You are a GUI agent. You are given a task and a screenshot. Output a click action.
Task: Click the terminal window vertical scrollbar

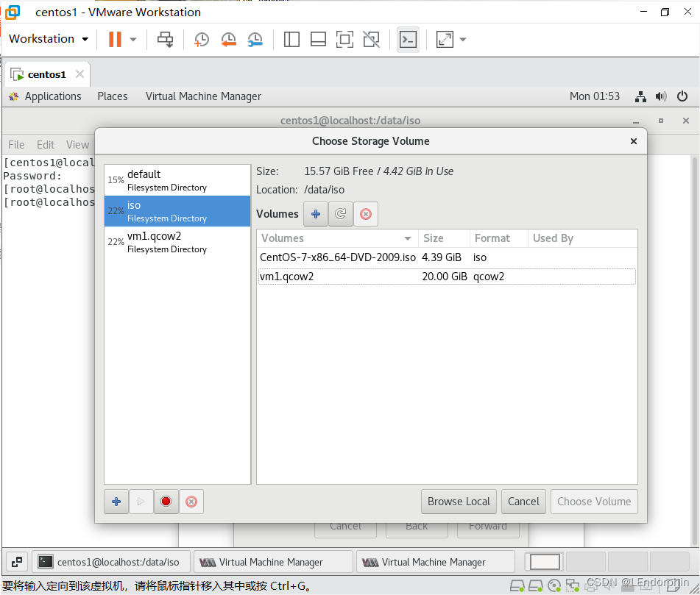click(694, 351)
